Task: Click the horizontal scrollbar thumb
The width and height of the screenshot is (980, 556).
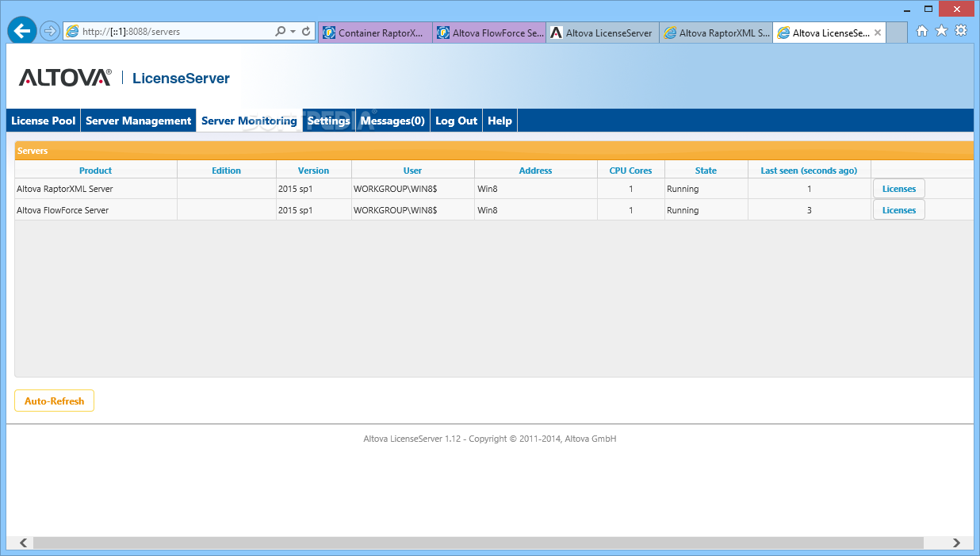Action: click(x=478, y=543)
